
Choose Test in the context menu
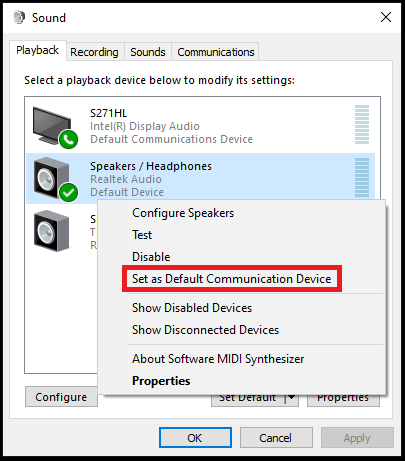point(142,235)
